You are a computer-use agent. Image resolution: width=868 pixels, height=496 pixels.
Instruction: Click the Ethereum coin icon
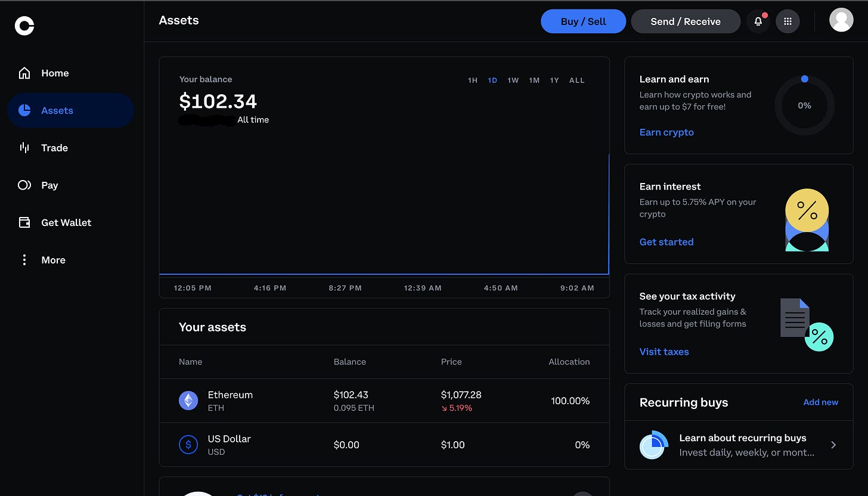[188, 401]
